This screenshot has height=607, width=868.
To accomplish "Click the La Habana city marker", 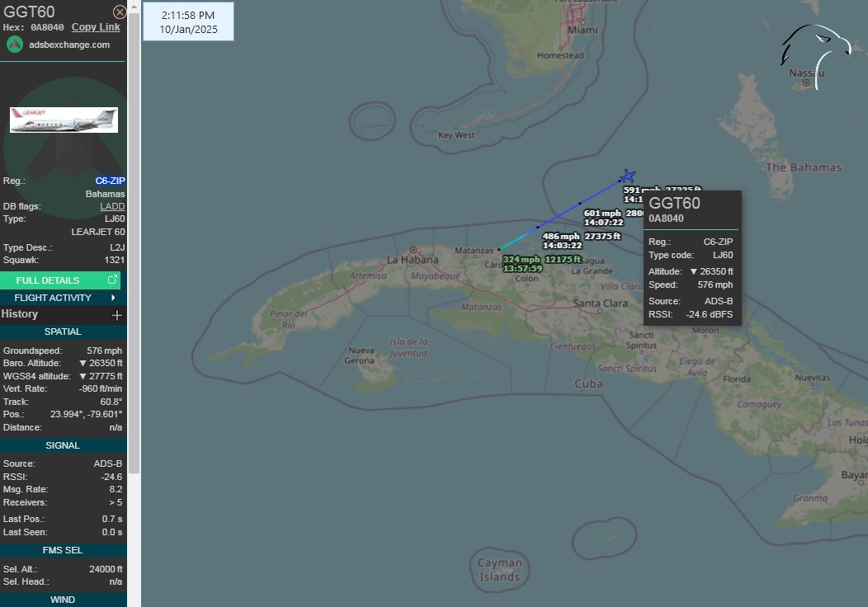I will 413,250.
